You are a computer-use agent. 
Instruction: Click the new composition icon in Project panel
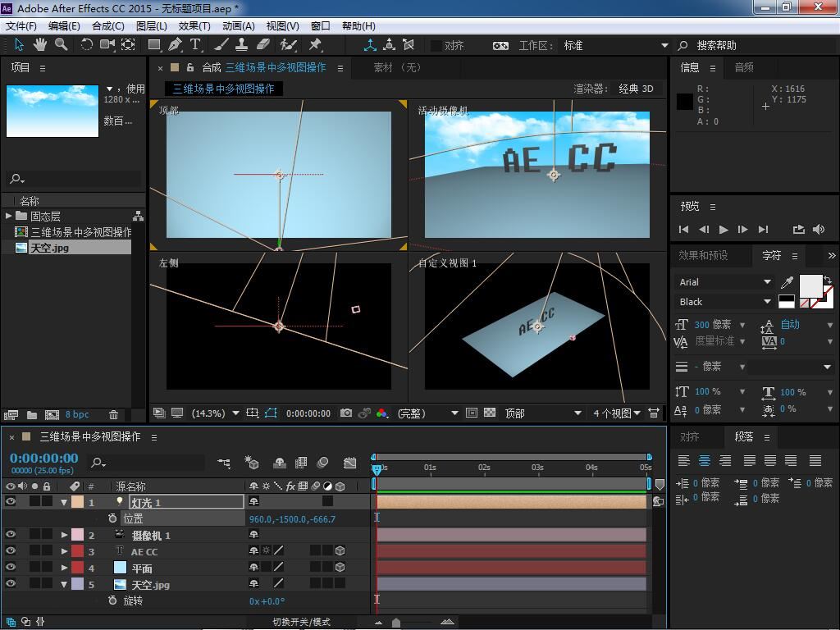(52, 414)
